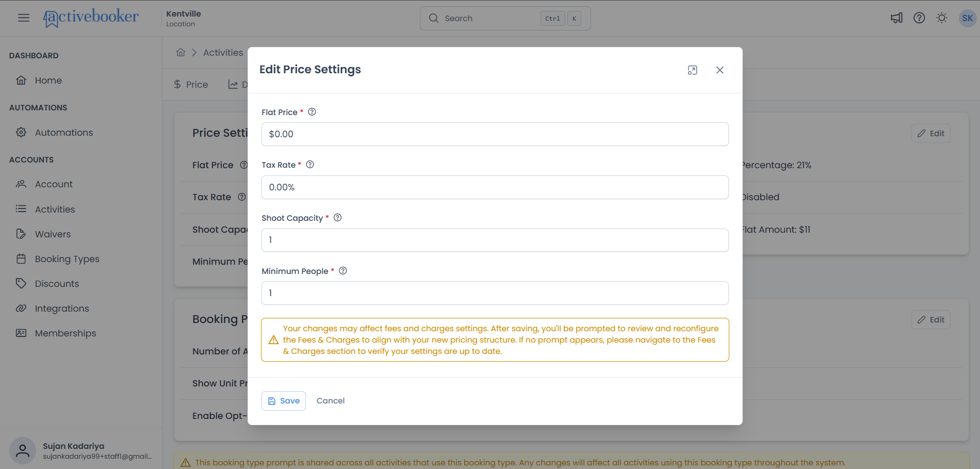The width and height of the screenshot is (980, 469).
Task: Close the Edit Price Settings dialog
Action: 720,70
